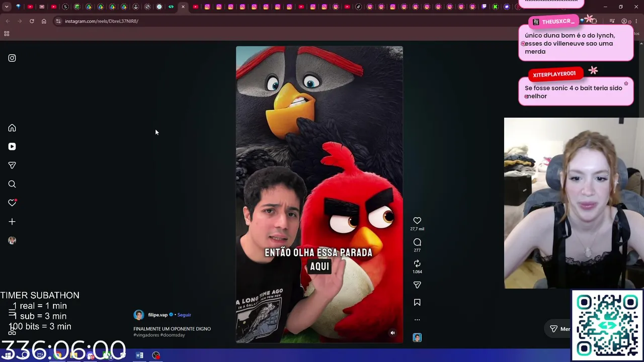This screenshot has height=362, width=644.
Task: Click the browser Home button
Action: coord(44,21)
